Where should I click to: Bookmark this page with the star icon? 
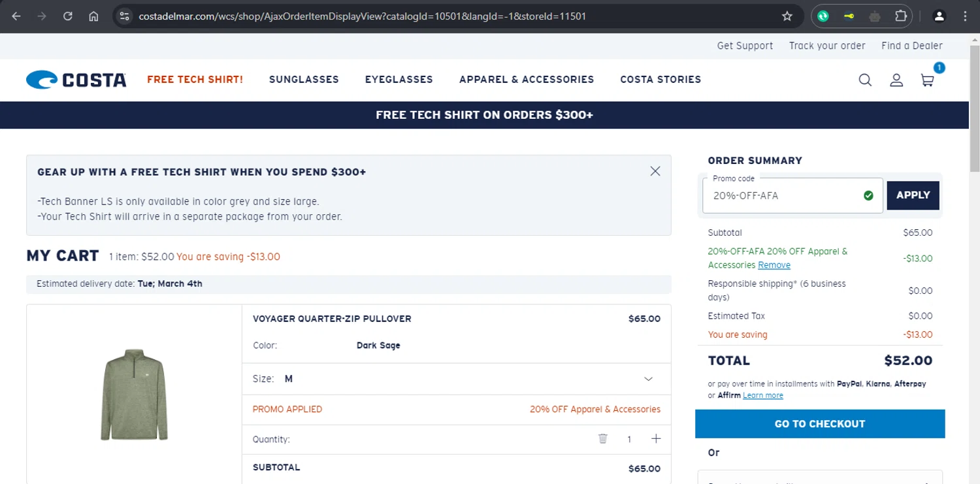tap(787, 16)
